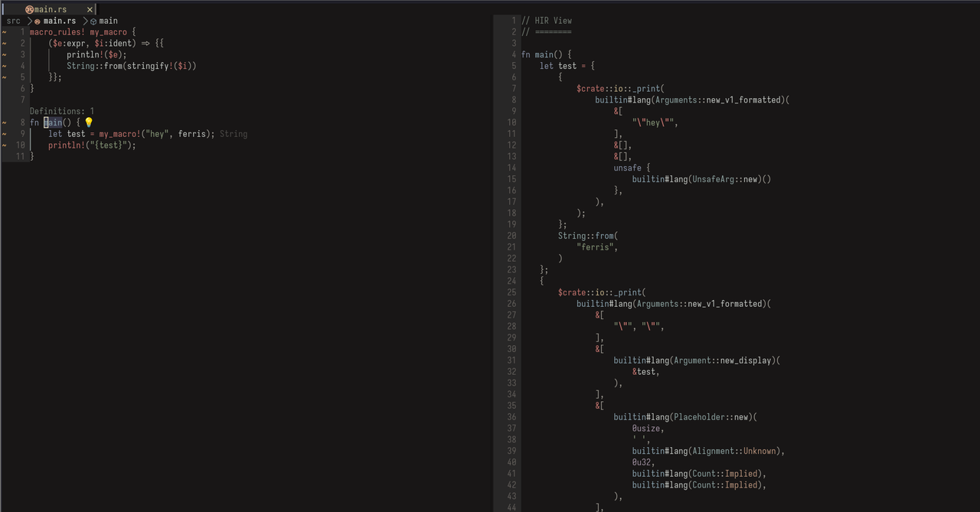Click the String inlay hint on line 9
Viewport: 980px width, 512px height.
(x=233, y=134)
